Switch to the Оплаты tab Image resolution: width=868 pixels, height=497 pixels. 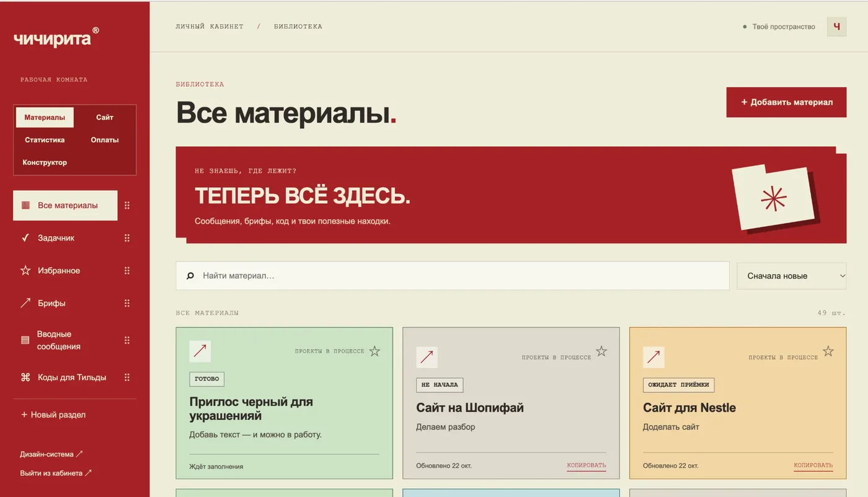coord(105,140)
